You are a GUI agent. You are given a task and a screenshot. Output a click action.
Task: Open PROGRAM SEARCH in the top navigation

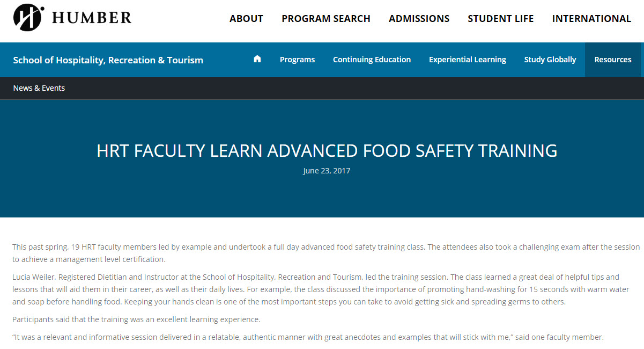pos(326,19)
